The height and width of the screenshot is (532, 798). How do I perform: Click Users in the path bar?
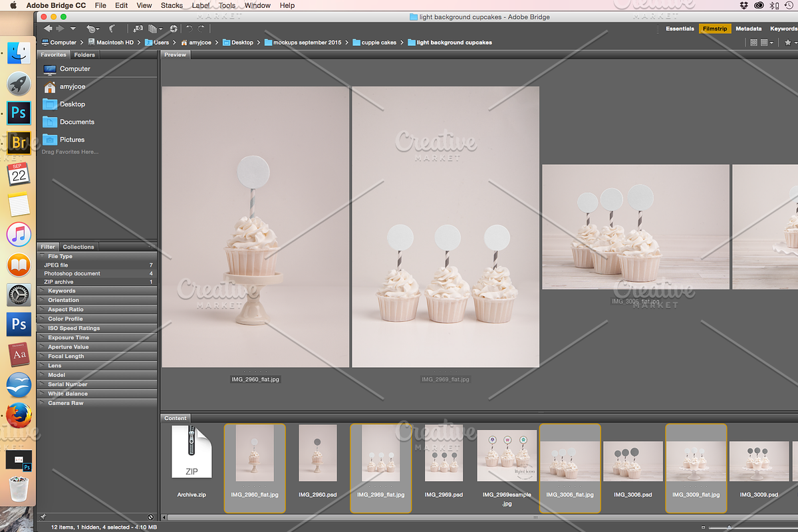tap(157, 43)
